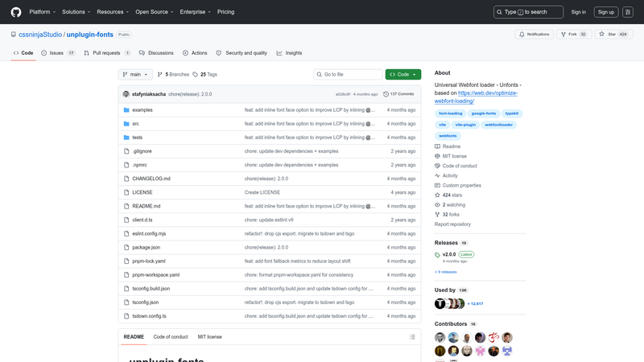The width and height of the screenshot is (644, 362).
Task: Expand the Platform menu
Action: point(43,12)
